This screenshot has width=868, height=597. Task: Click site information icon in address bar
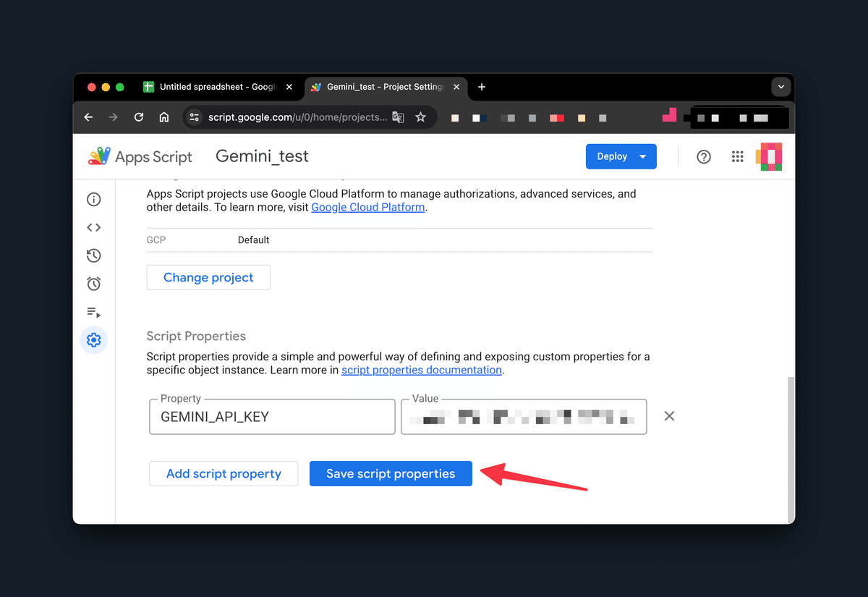[193, 117]
